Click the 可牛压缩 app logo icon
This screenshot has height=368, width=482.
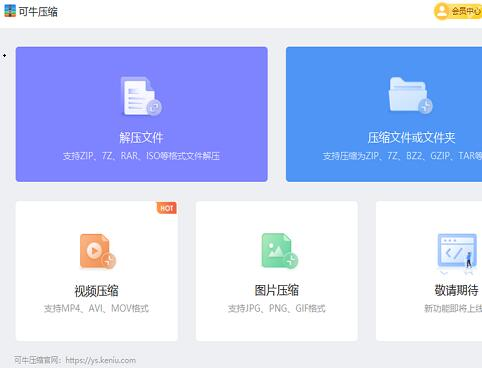pyautogui.click(x=10, y=11)
